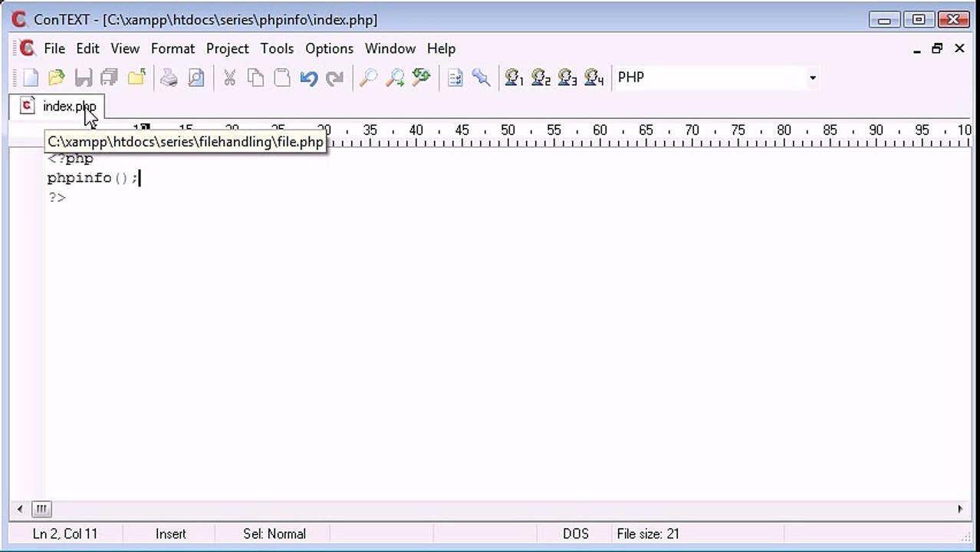Open the File menu
This screenshot has height=552, width=980.
(x=54, y=48)
